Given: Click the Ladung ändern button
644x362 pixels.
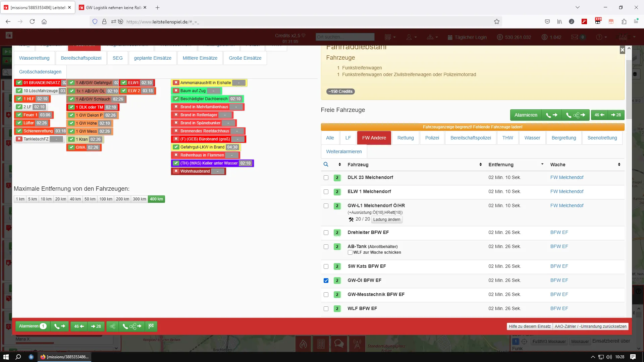Looking at the screenshot, I should point(387,220).
